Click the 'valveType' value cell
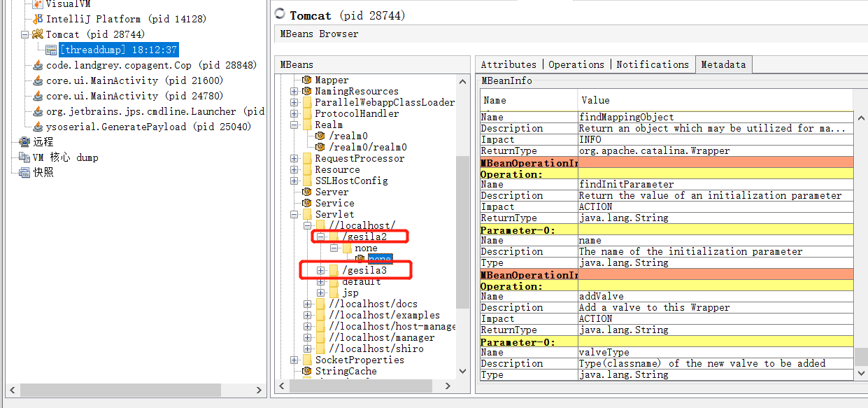Screen dimensions: 868x408 pyautogui.click(x=716, y=352)
